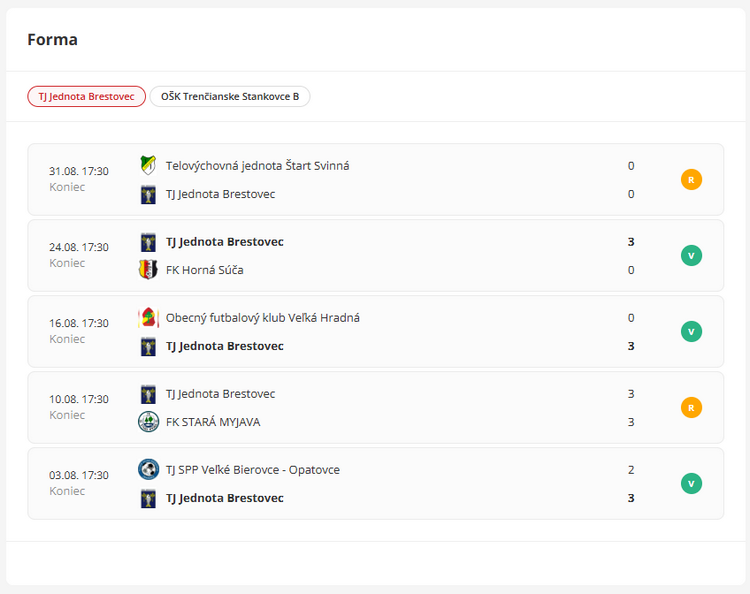
Task: Click orange R badge for 10.08. match
Action: click(x=691, y=408)
